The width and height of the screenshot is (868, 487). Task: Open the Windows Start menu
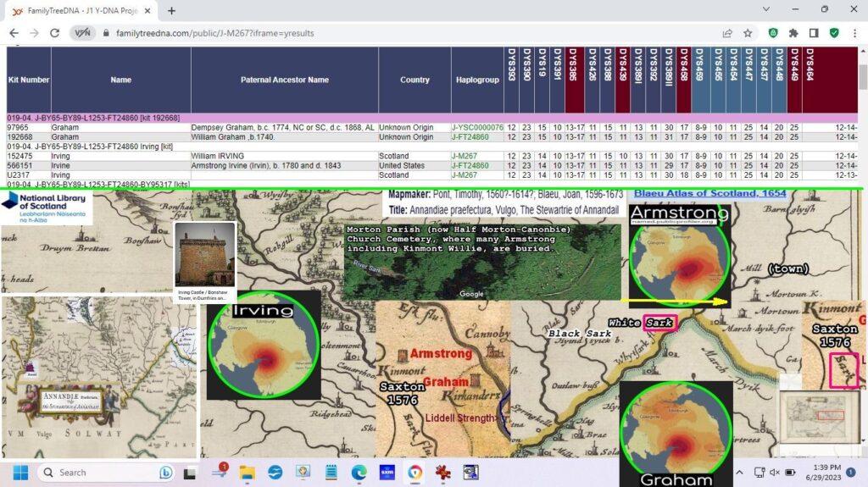pos(20,473)
